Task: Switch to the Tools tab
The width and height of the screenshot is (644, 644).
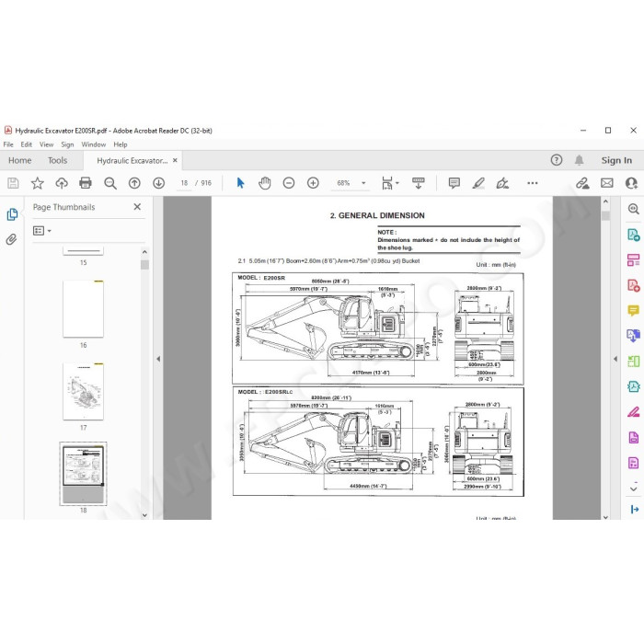Action: pos(57,160)
